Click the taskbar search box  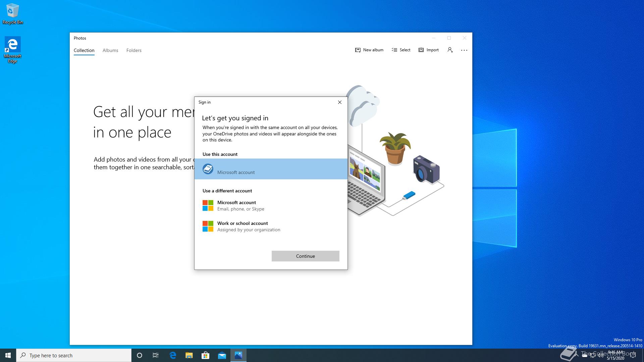[x=74, y=355]
